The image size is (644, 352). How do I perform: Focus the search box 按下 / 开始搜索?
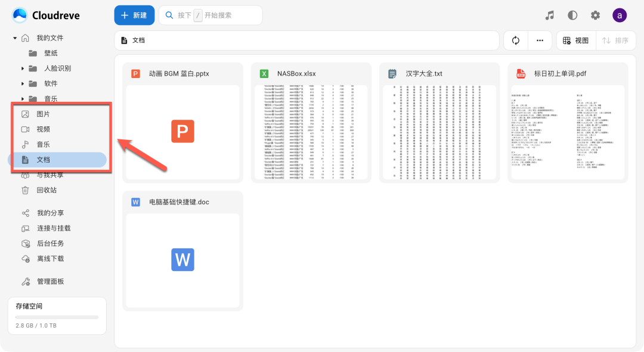210,15
